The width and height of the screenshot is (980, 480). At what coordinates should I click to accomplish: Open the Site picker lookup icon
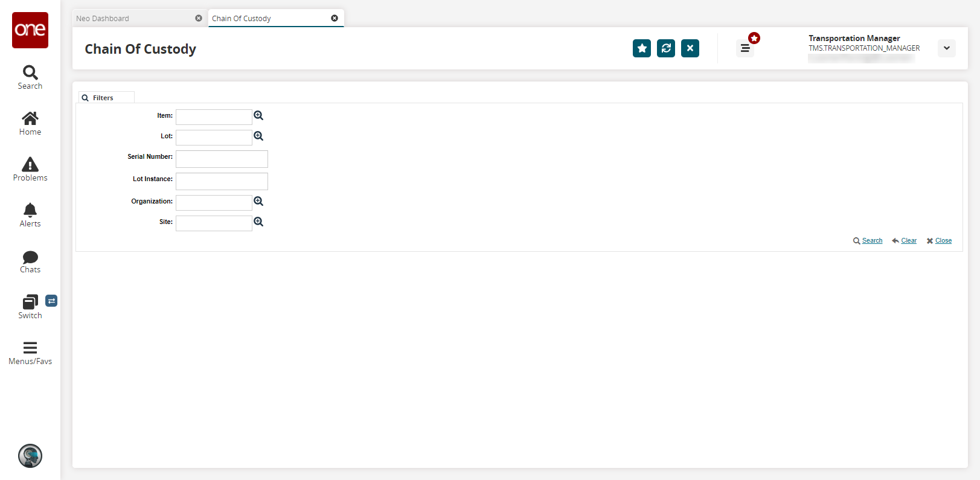pyautogui.click(x=258, y=222)
